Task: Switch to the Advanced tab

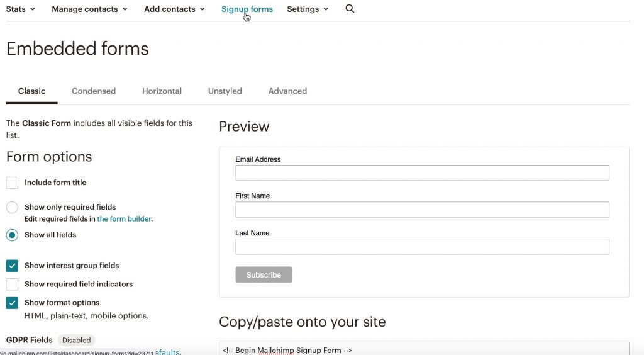Action: coord(287,91)
